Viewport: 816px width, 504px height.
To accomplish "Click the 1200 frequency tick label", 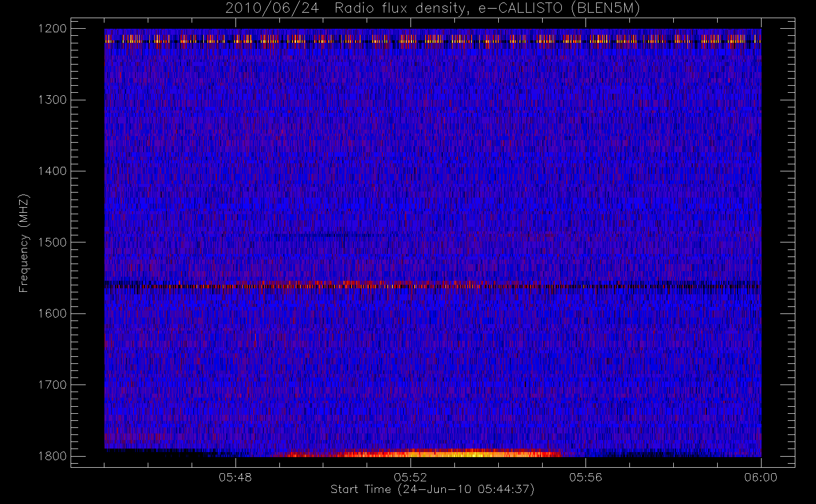I will click(52, 29).
